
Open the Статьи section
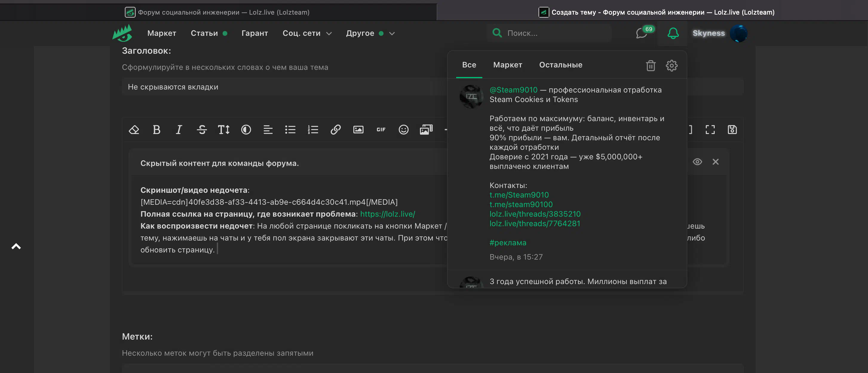point(204,33)
